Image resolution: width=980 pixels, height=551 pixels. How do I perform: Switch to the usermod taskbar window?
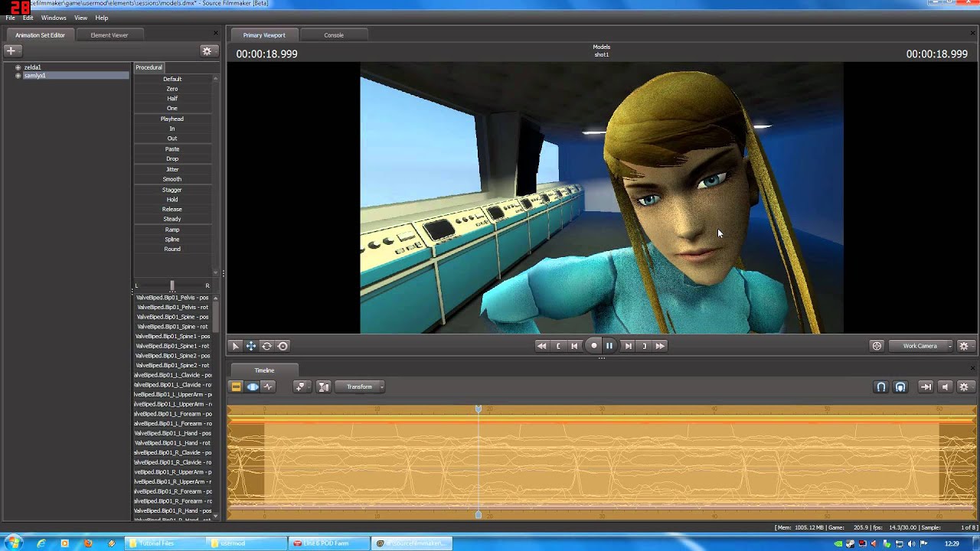246,543
